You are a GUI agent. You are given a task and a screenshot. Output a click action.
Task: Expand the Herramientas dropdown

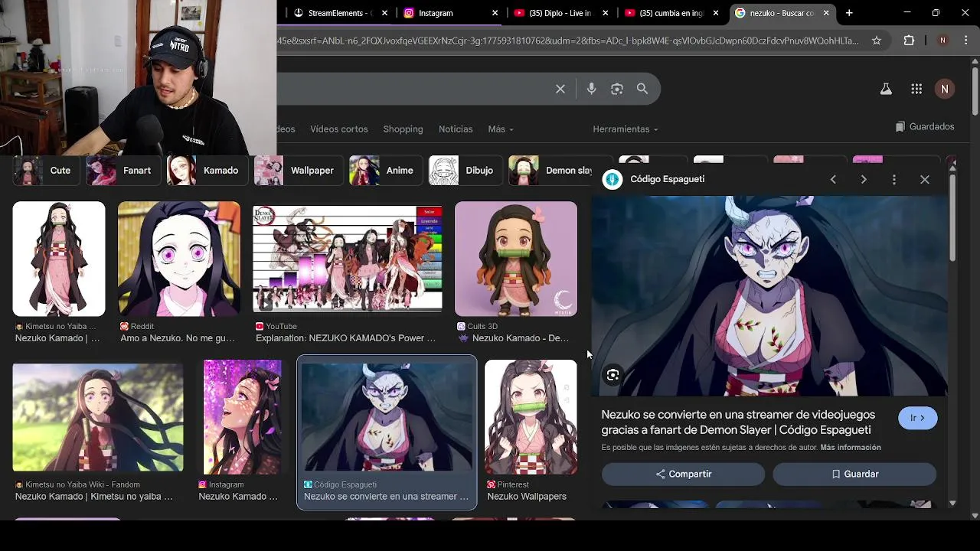pyautogui.click(x=625, y=129)
